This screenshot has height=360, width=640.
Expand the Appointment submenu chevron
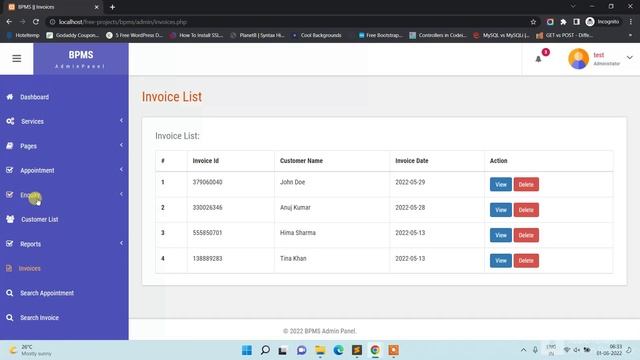tap(121, 169)
